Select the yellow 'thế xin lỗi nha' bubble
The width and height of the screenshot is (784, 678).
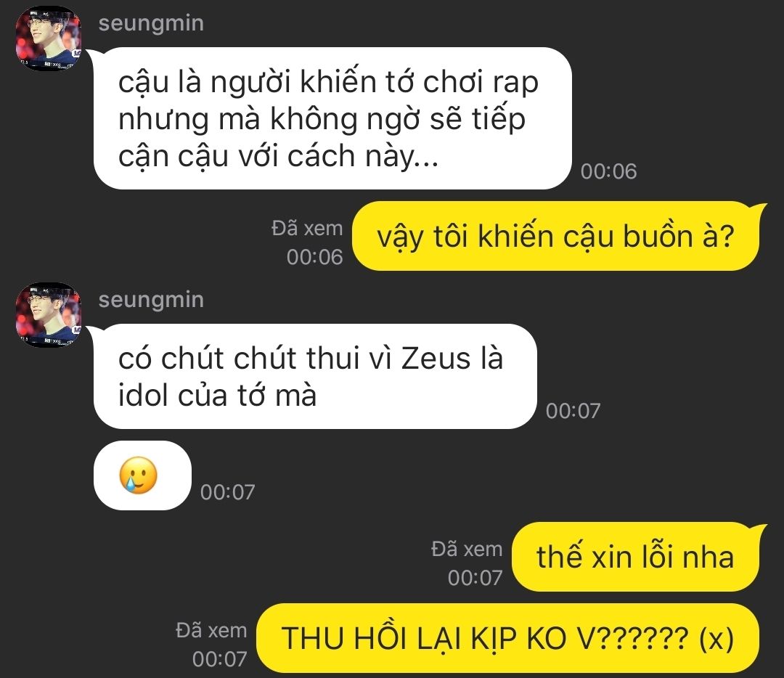pyautogui.click(x=636, y=557)
